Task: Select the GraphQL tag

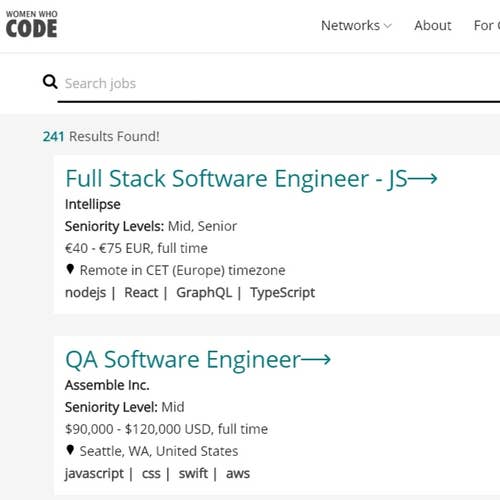Action: (204, 293)
